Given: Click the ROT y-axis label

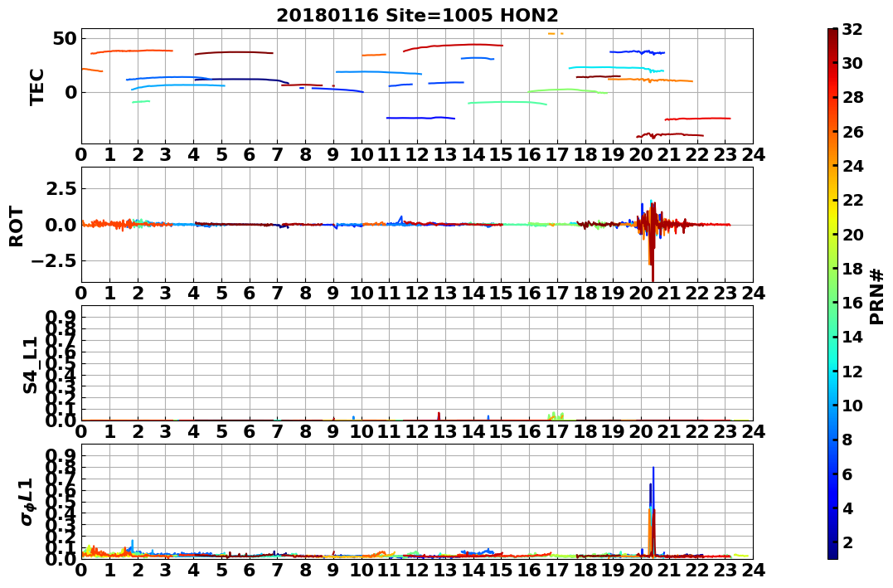Looking at the screenshot, I should 17,226.
